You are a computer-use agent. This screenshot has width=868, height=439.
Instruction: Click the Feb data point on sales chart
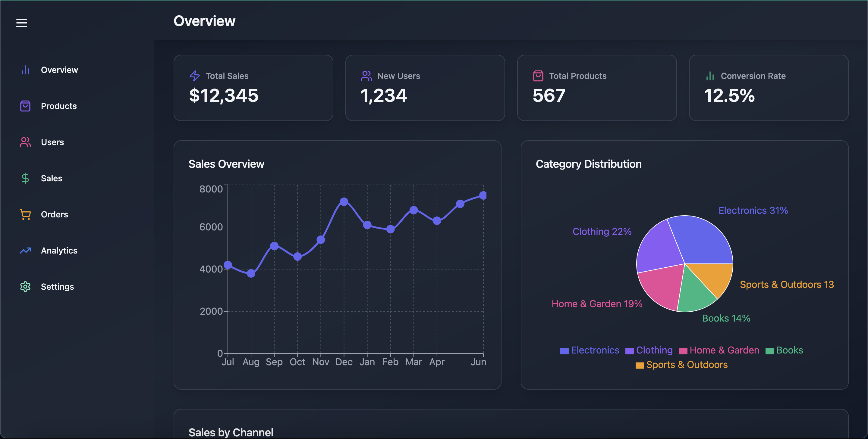[x=391, y=229]
